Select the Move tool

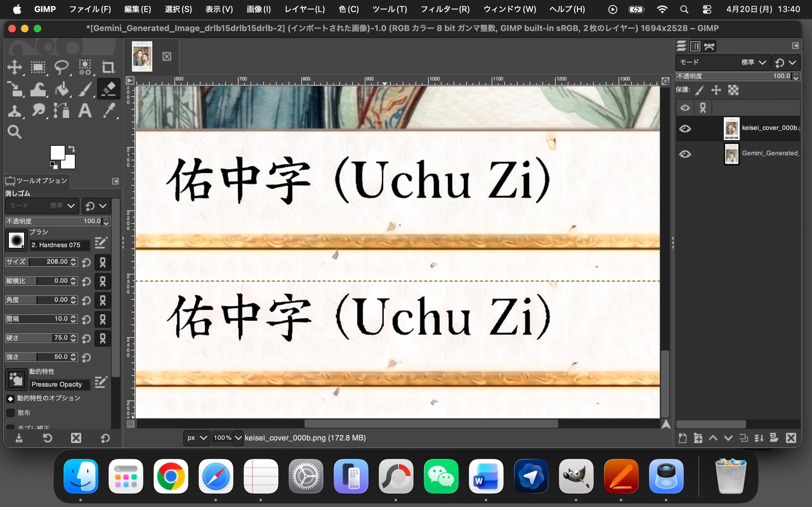pyautogui.click(x=14, y=67)
